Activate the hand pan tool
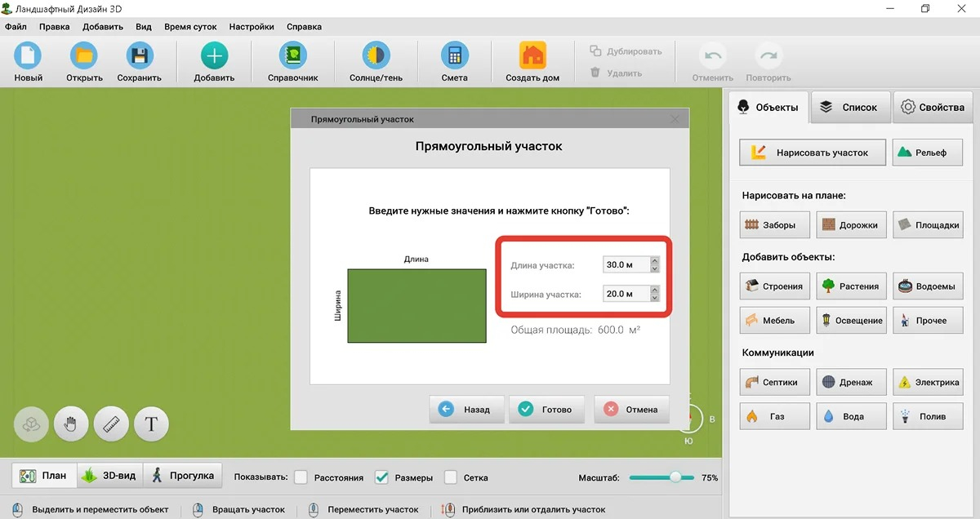Image resolution: width=980 pixels, height=519 pixels. pyautogui.click(x=71, y=424)
